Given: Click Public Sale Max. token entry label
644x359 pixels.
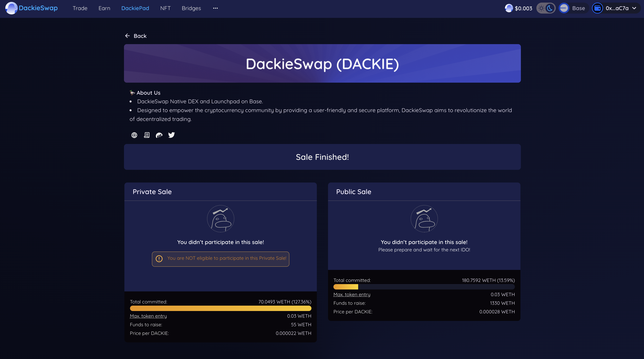Looking at the screenshot, I should (x=352, y=294).
